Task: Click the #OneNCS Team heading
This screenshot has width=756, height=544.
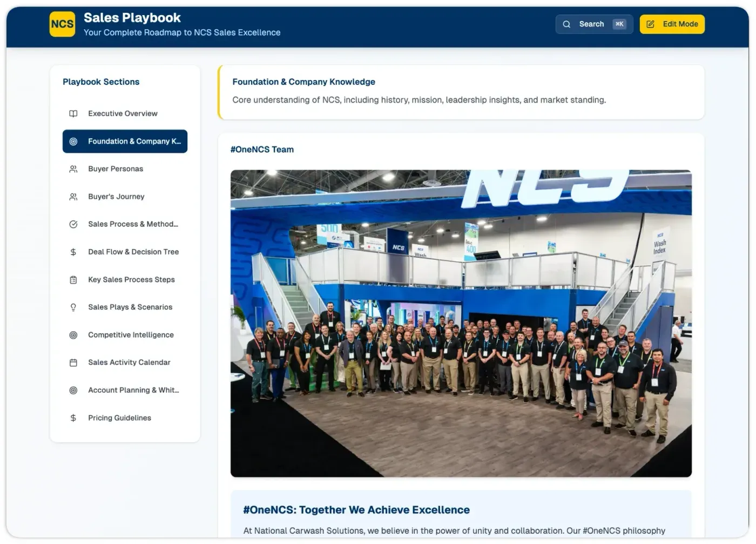Action: click(262, 150)
